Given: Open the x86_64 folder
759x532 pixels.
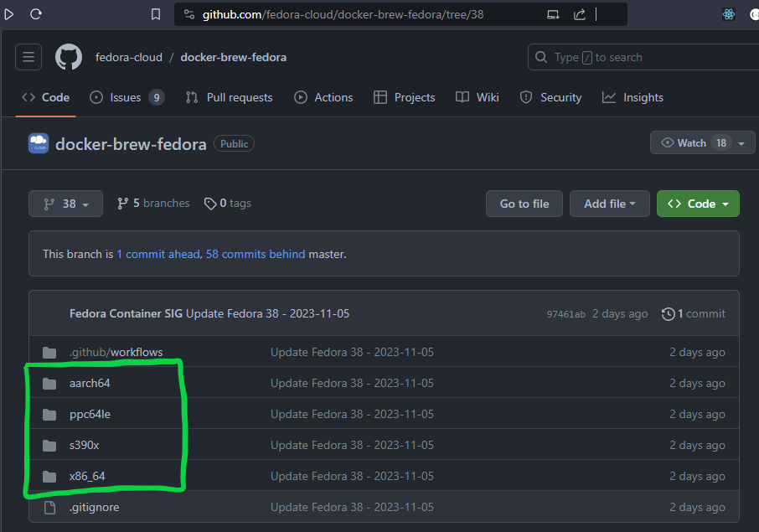Looking at the screenshot, I should (87, 476).
